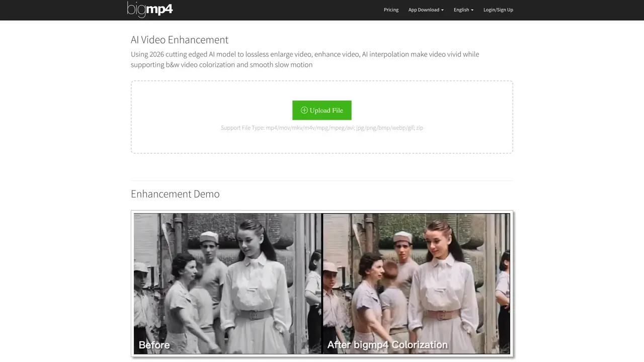The width and height of the screenshot is (644, 362).
Task: Click the description text about 2026 AI model
Action: 305,59
